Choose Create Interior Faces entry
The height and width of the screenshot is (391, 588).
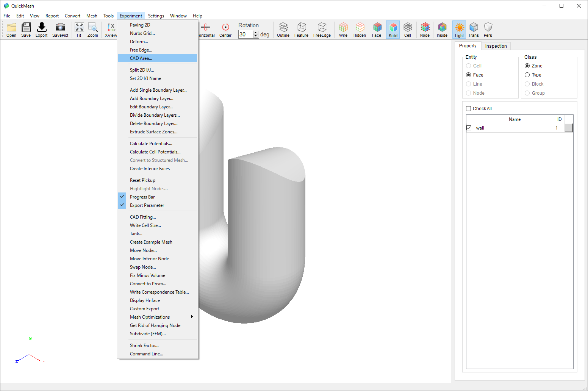[x=157, y=169]
